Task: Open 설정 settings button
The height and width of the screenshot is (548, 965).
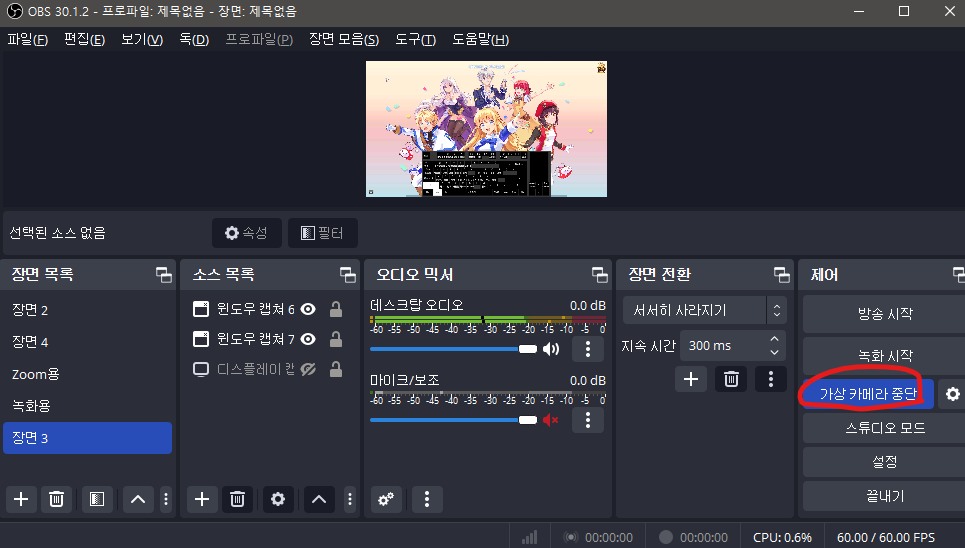Action: [x=884, y=462]
